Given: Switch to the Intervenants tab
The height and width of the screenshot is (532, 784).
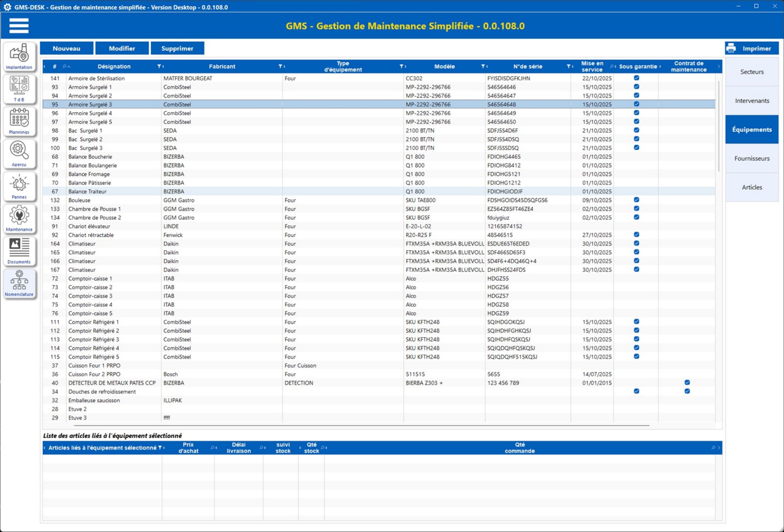Looking at the screenshot, I should coord(752,101).
